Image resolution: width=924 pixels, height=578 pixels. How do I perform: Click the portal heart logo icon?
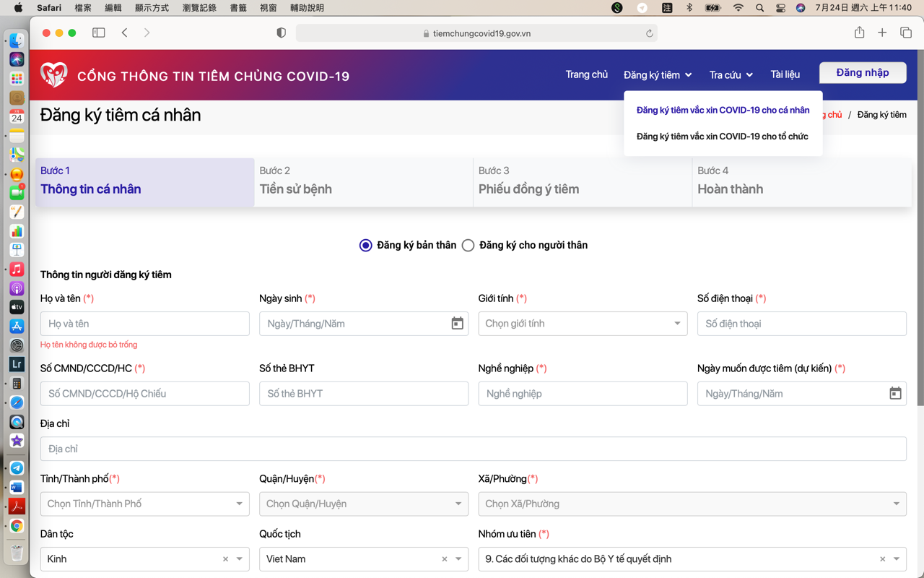click(x=54, y=74)
